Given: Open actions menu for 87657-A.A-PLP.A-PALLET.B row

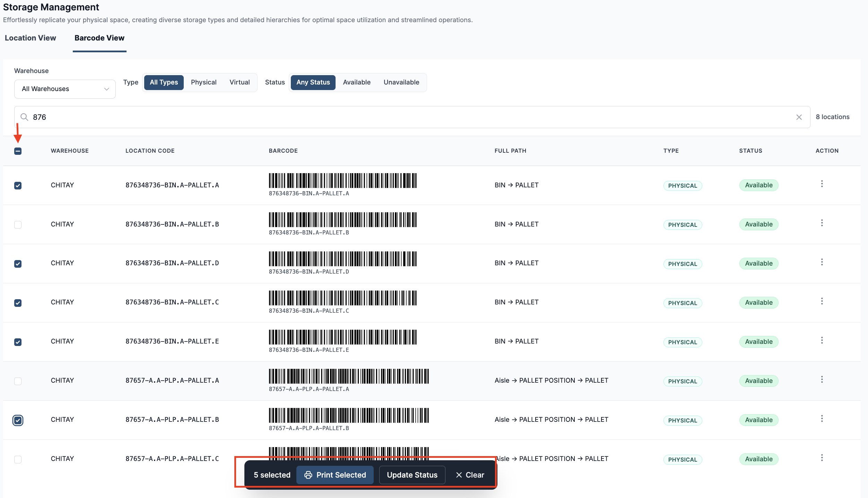Looking at the screenshot, I should coord(822,419).
